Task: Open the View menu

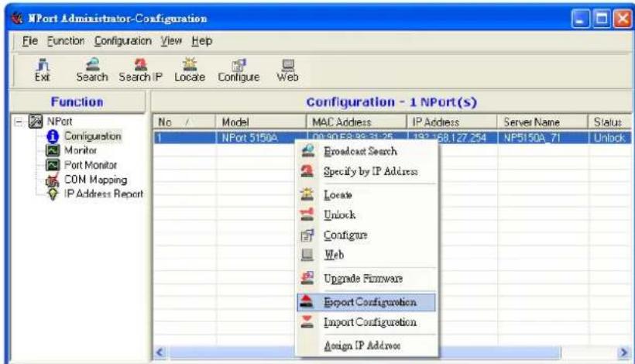Action: pyautogui.click(x=171, y=41)
